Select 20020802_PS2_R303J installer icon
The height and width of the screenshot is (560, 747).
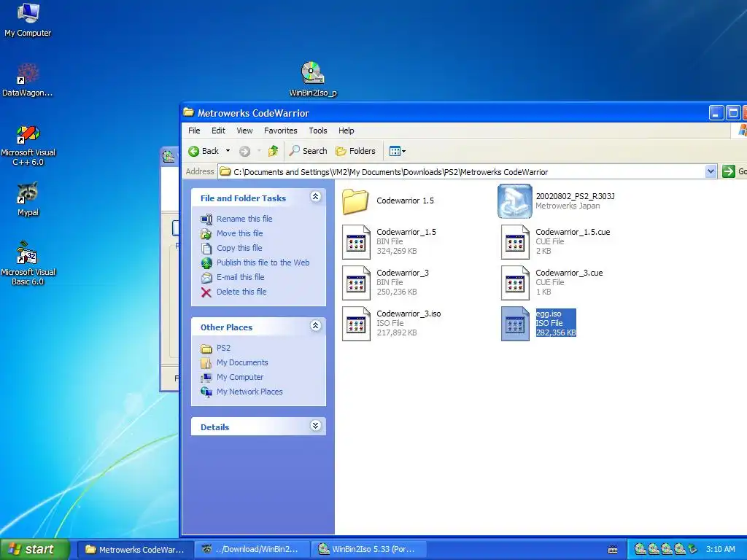pos(514,201)
